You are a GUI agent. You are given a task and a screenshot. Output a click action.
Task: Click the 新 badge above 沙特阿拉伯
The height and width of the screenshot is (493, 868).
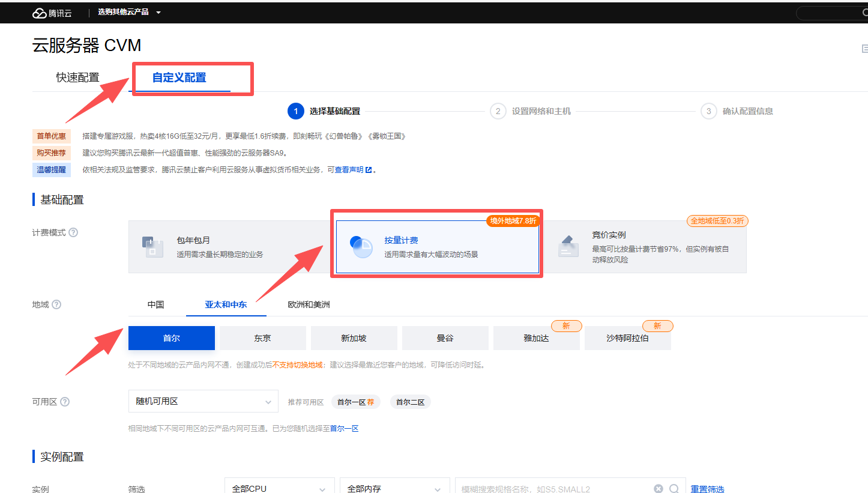657,326
